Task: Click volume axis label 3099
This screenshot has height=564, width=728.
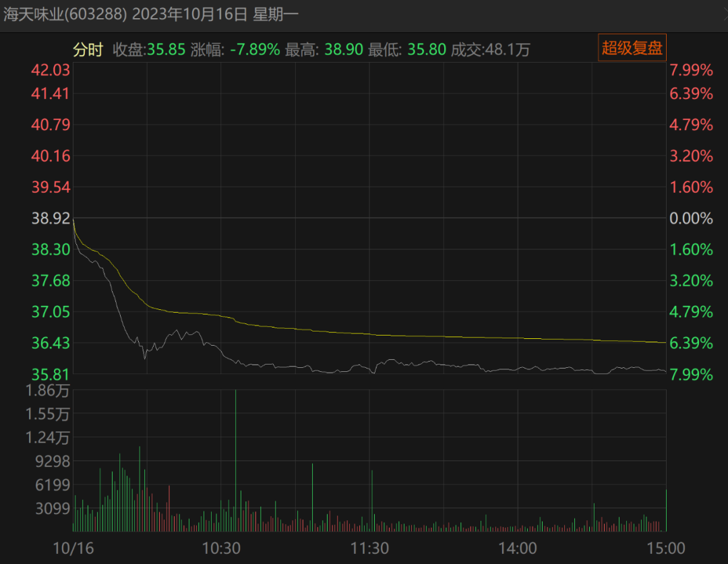Action: [x=53, y=509]
